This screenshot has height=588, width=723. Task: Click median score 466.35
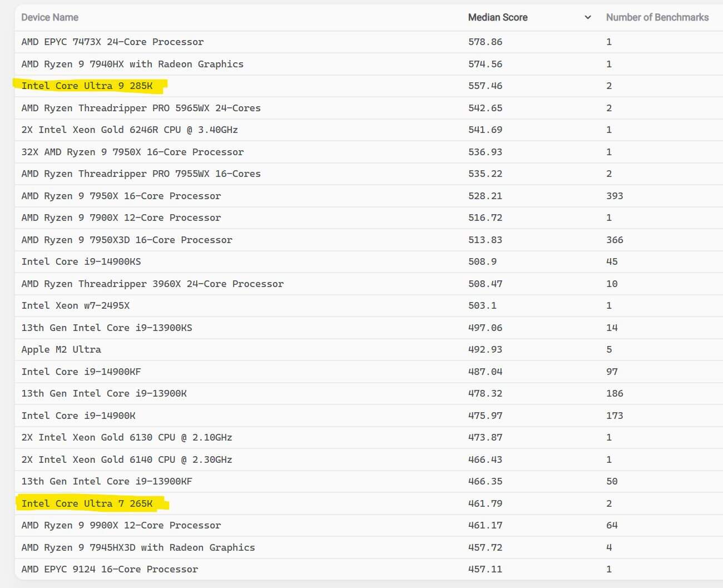coord(485,481)
